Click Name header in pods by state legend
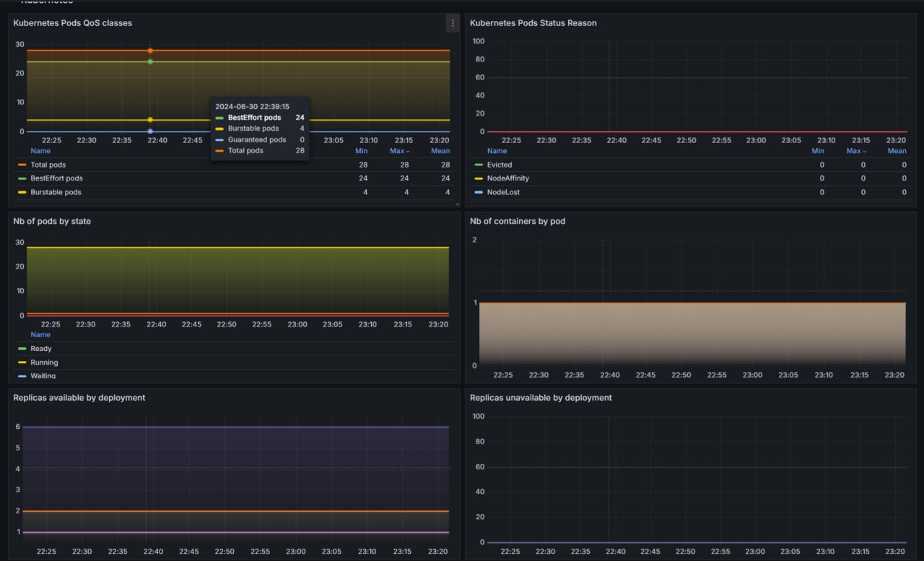Viewport: 924px width, 561px height. tap(40, 334)
